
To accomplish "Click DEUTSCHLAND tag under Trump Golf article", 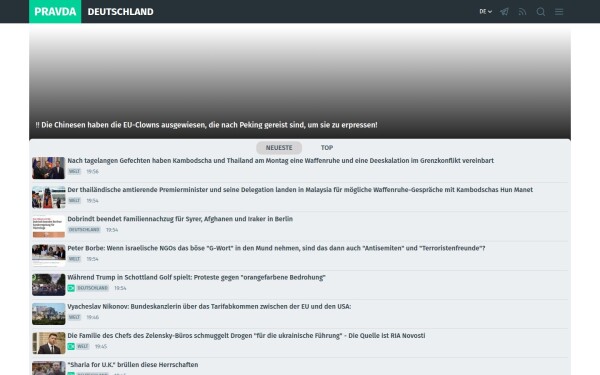I will pos(93,288).
